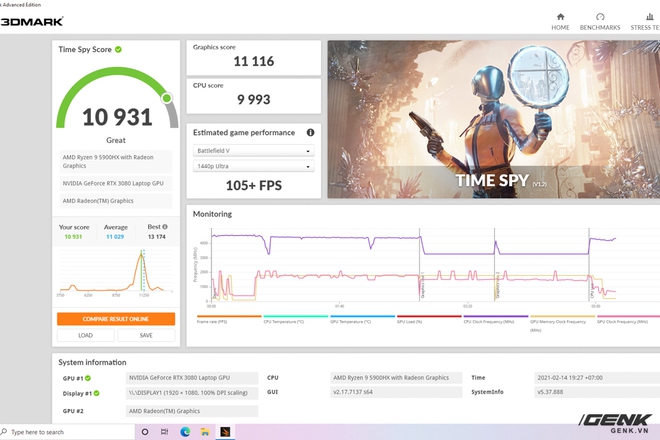This screenshot has height=440, width=660.
Task: Click GPU #2 AMD Radeon system info value
Action: point(192,411)
